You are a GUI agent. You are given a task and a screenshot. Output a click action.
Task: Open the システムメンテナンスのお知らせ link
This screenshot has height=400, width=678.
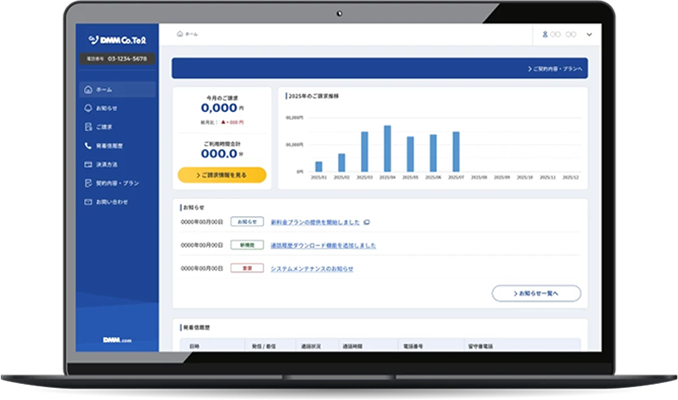pos(312,269)
